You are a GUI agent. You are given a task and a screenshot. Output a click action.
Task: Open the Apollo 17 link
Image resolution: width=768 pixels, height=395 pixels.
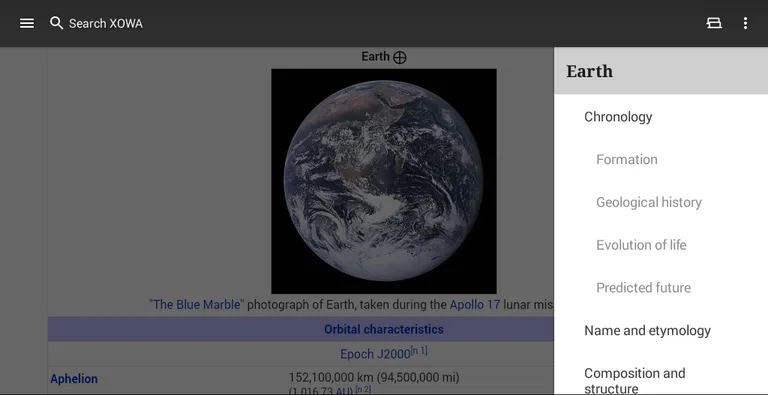click(475, 304)
